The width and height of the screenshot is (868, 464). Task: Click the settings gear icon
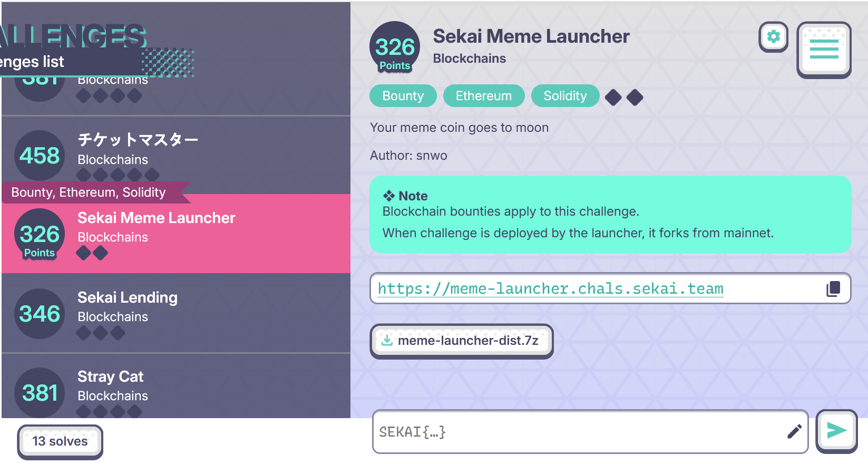pos(773,37)
